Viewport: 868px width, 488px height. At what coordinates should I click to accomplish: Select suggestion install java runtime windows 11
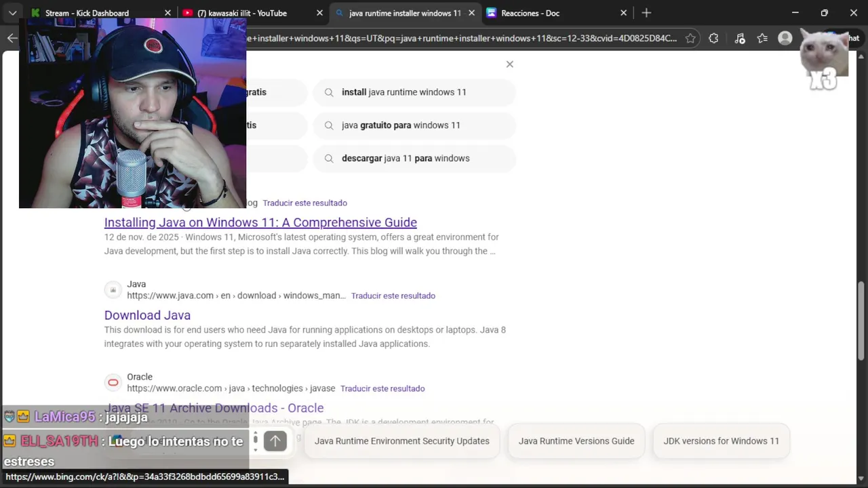[x=414, y=92]
